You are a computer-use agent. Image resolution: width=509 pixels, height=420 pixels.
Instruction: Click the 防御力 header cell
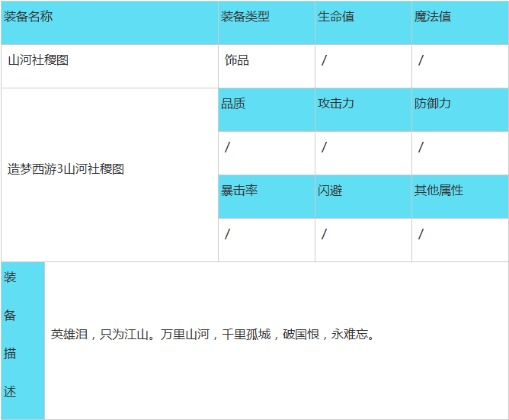coord(460,110)
